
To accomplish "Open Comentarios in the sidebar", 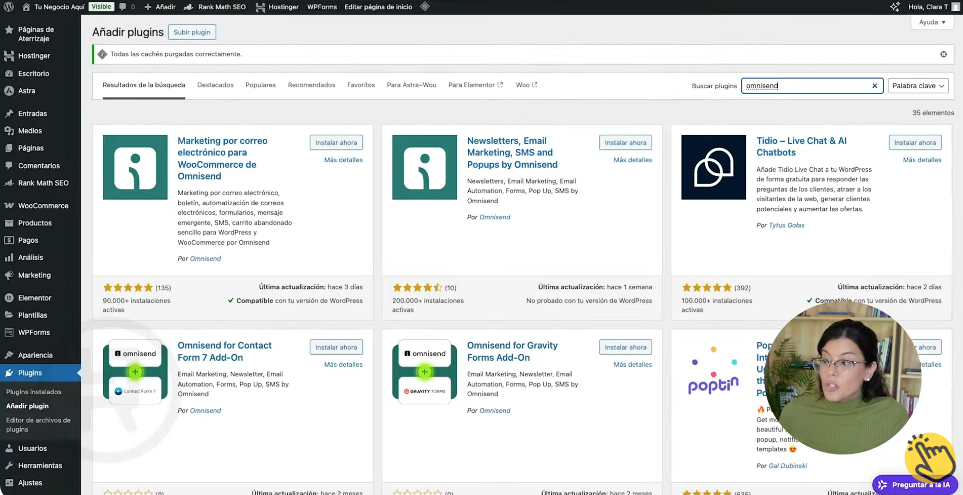I will tap(41, 165).
